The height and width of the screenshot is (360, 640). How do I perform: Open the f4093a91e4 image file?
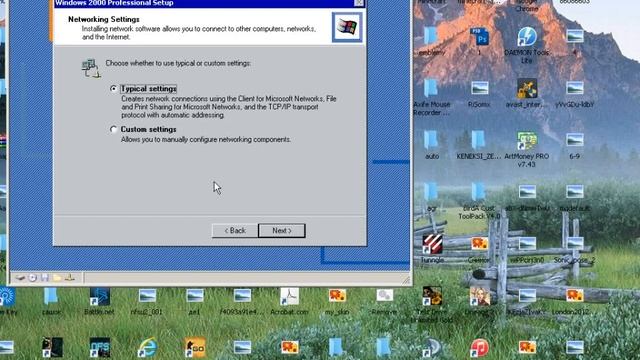click(x=242, y=295)
